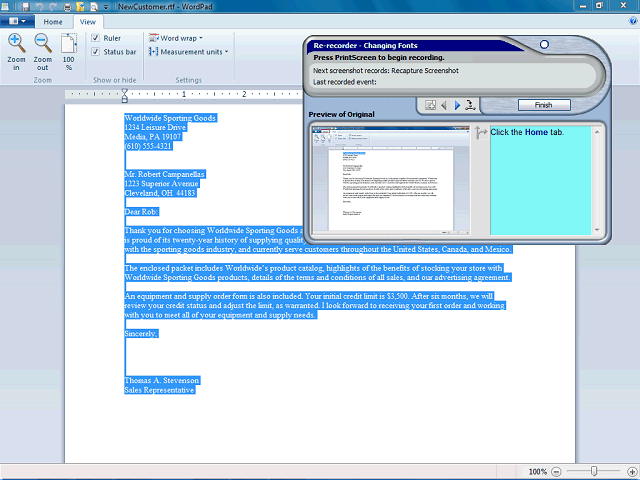Click 'Thomas A. Stevenson' signature line
The width and height of the screenshot is (640, 480).
[162, 380]
